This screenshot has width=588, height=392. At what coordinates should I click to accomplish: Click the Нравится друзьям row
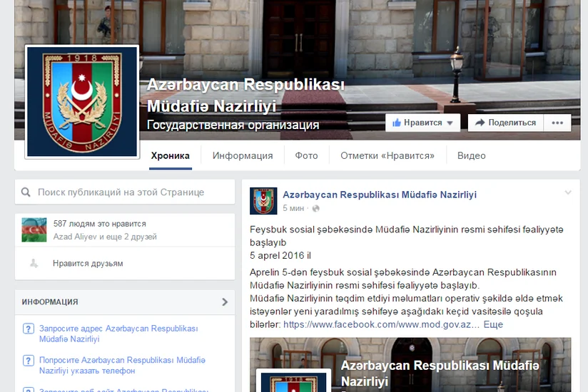point(125,263)
